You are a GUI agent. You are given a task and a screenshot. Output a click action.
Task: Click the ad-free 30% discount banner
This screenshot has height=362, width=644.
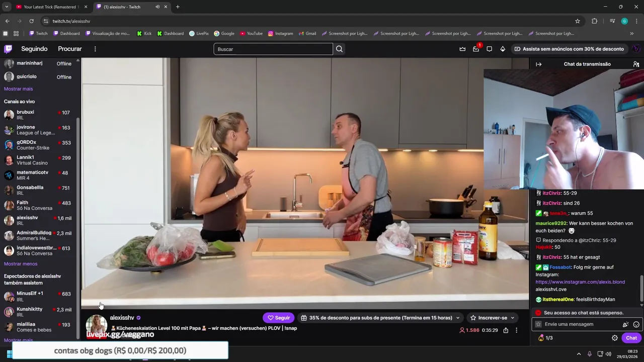pyautogui.click(x=569, y=49)
